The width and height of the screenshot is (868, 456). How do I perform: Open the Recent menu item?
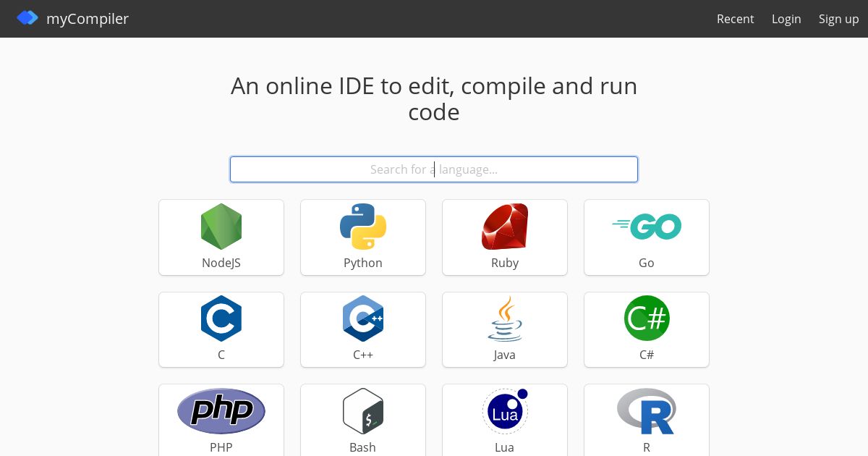pos(736,19)
